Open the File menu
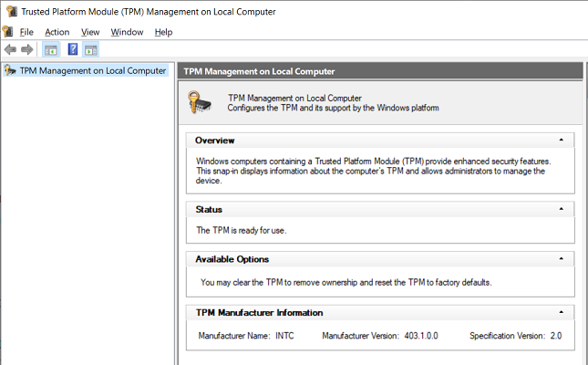The image size is (588, 365). tap(26, 32)
